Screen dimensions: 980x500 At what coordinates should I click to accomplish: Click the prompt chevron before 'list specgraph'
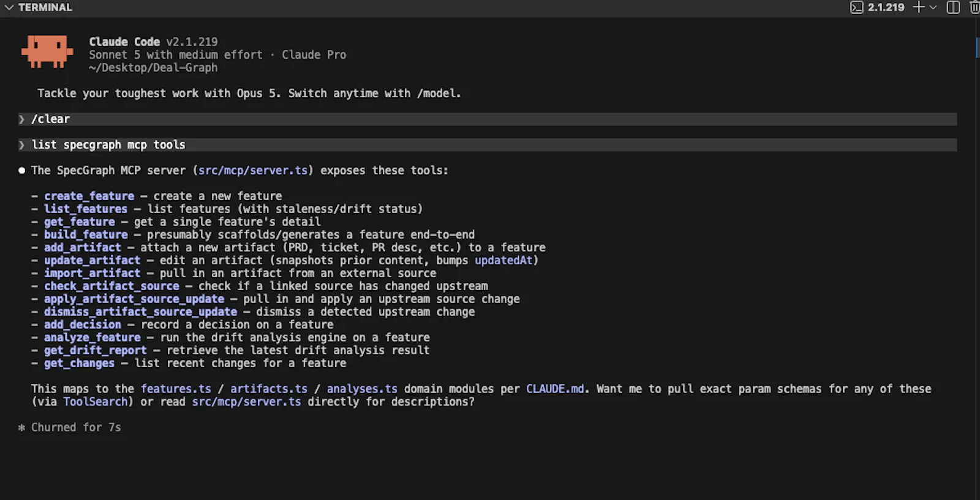[x=22, y=144]
